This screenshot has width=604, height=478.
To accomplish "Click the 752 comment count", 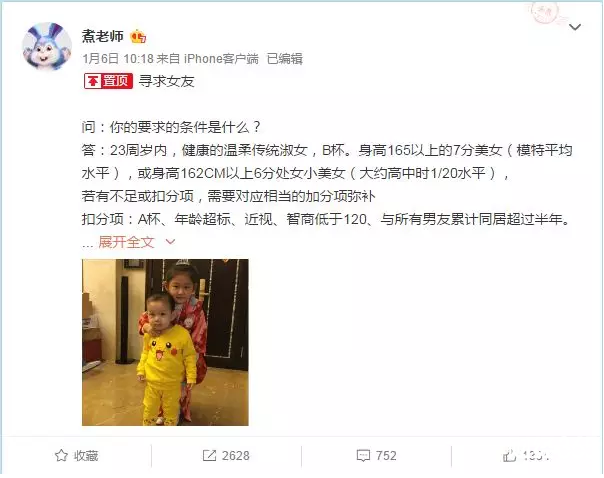I will [x=386, y=456].
